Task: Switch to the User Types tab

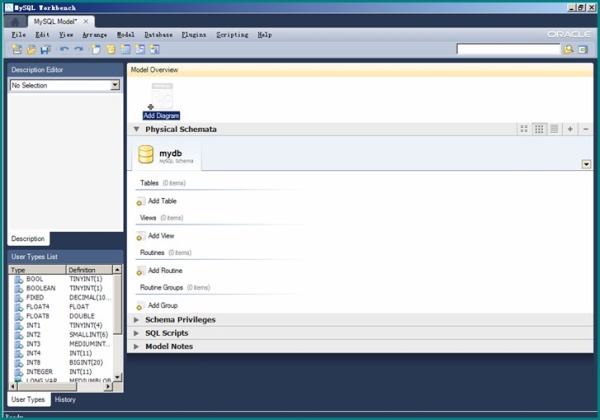Action: tap(28, 400)
